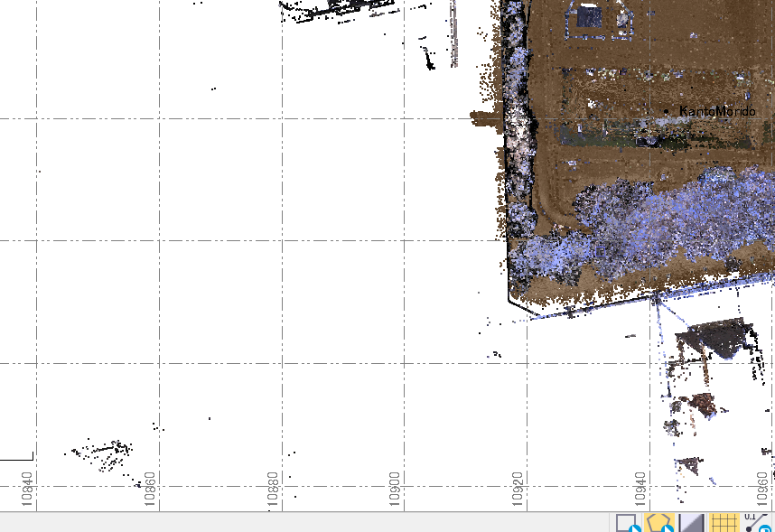Click the 0.1 snap distance icon

[x=757, y=523]
